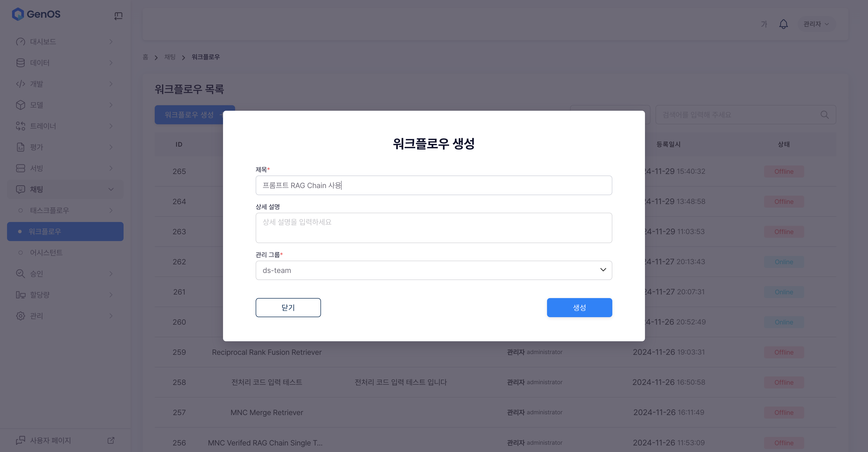Screen dimensions: 868x452
Task: Click the dashboard gauge icon
Action: [x=21, y=42]
